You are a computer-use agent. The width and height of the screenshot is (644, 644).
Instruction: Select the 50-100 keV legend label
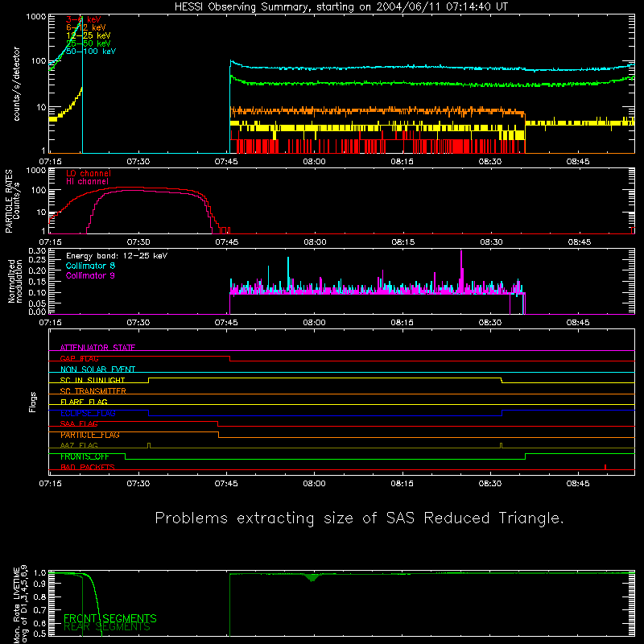pos(90,52)
